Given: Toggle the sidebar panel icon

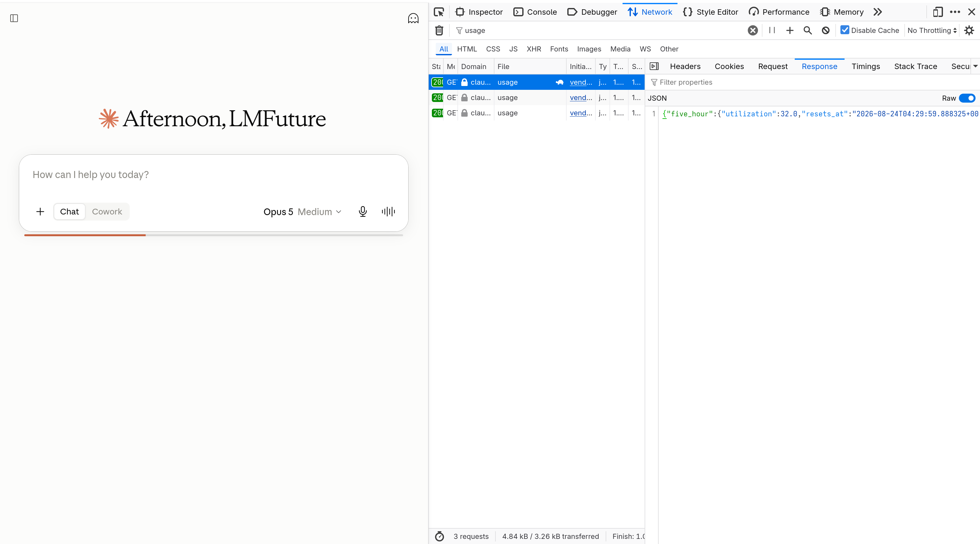Looking at the screenshot, I should [x=14, y=18].
